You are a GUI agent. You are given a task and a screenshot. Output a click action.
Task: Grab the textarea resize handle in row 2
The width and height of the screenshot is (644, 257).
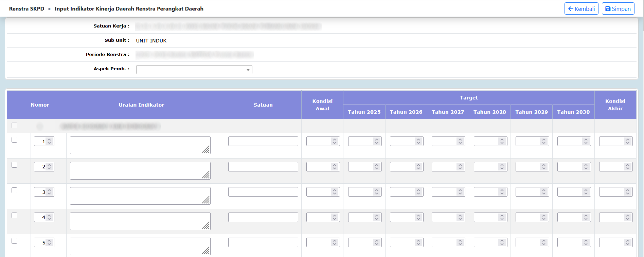click(206, 175)
